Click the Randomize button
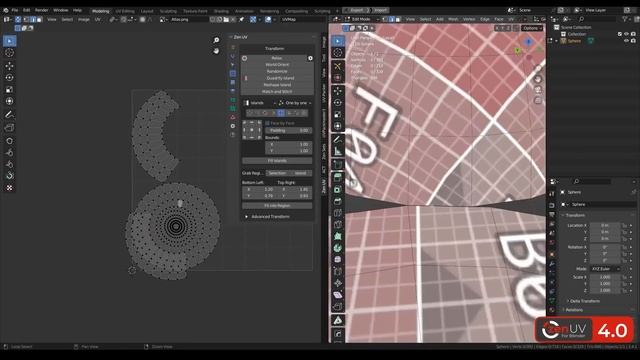Viewport: 640px width, 360px height. (x=277, y=71)
